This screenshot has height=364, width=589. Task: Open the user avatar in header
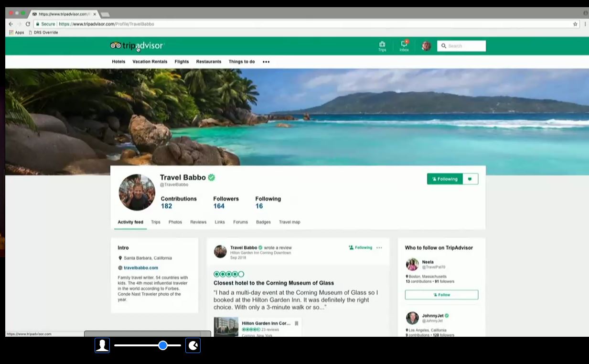click(426, 46)
